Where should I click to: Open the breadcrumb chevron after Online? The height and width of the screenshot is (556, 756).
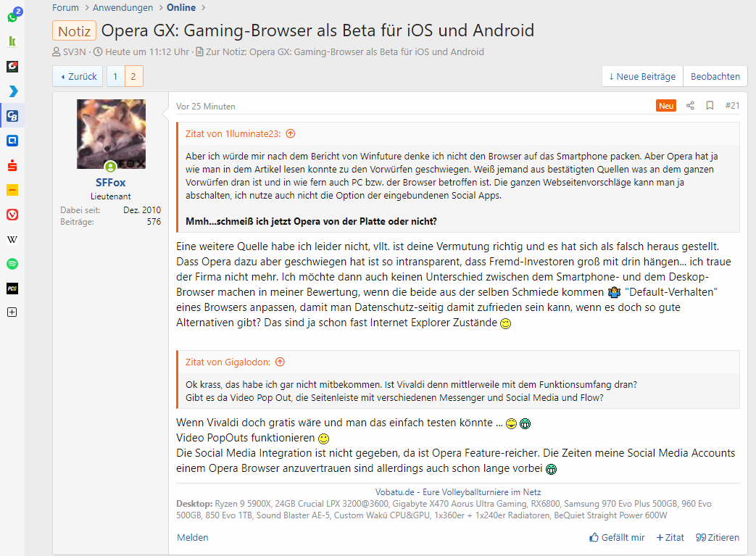pyautogui.click(x=204, y=8)
